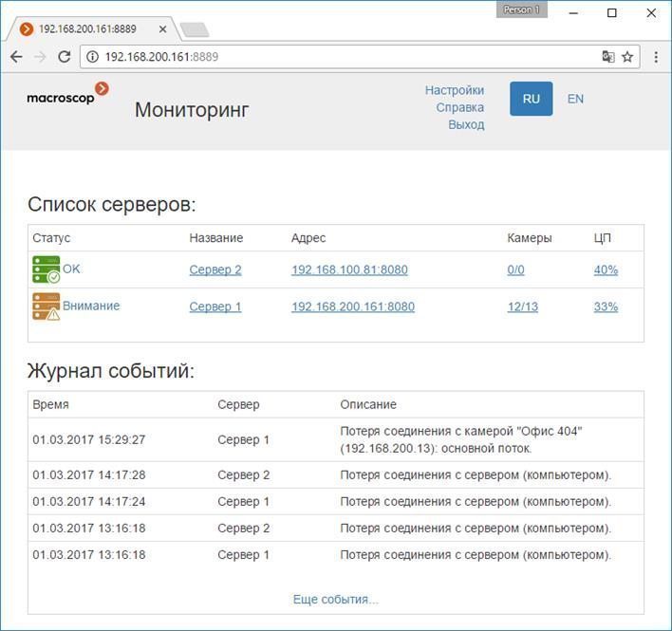672x631 pixels.
Task: Log out via the Выход link
Action: point(466,124)
